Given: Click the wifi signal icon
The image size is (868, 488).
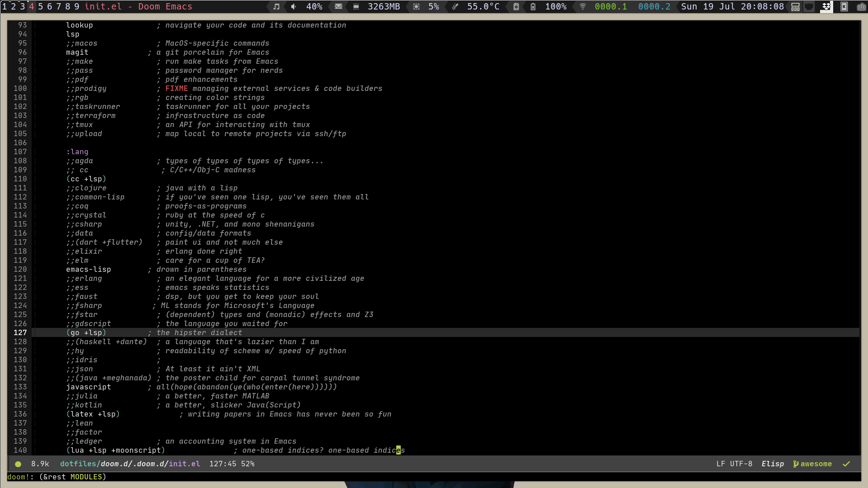Looking at the screenshot, I should [583, 7].
